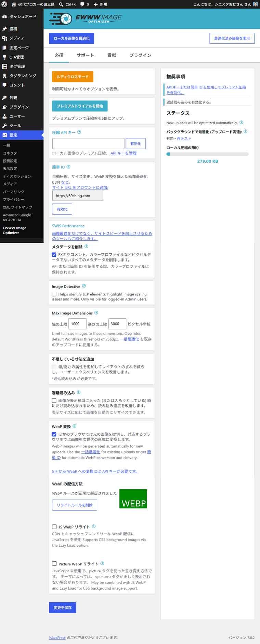The height and width of the screenshot is (644, 260).
Task: Open the API キーを管理 link
Action: [123, 153]
